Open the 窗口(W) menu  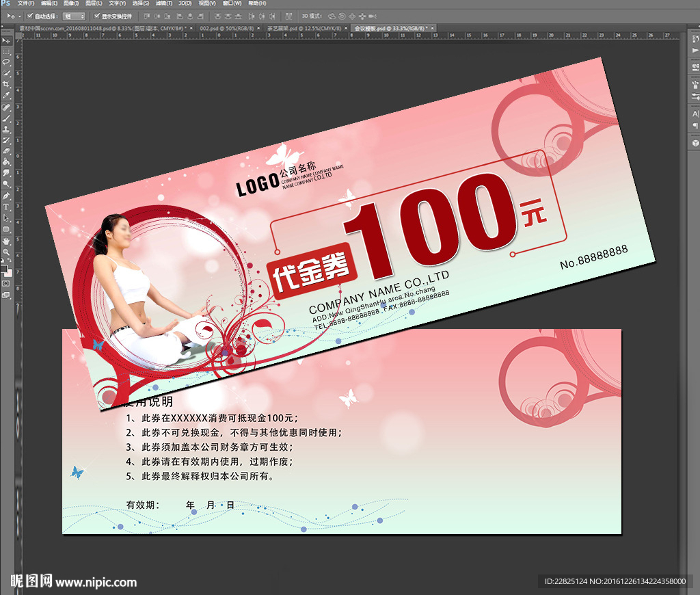point(231,3)
